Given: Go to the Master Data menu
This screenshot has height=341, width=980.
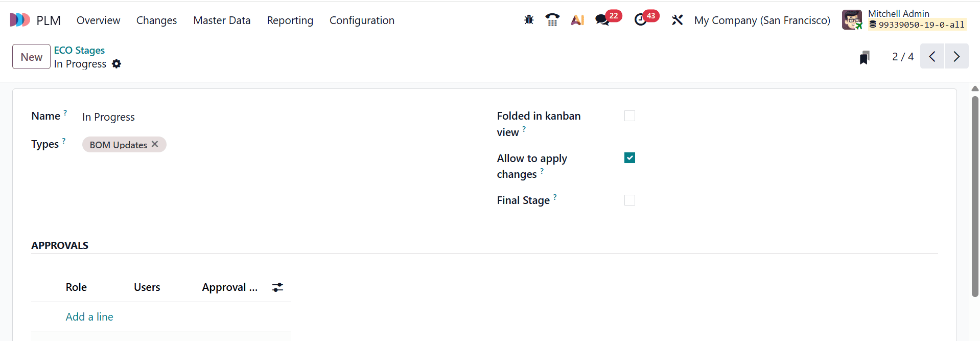Looking at the screenshot, I should (x=221, y=20).
